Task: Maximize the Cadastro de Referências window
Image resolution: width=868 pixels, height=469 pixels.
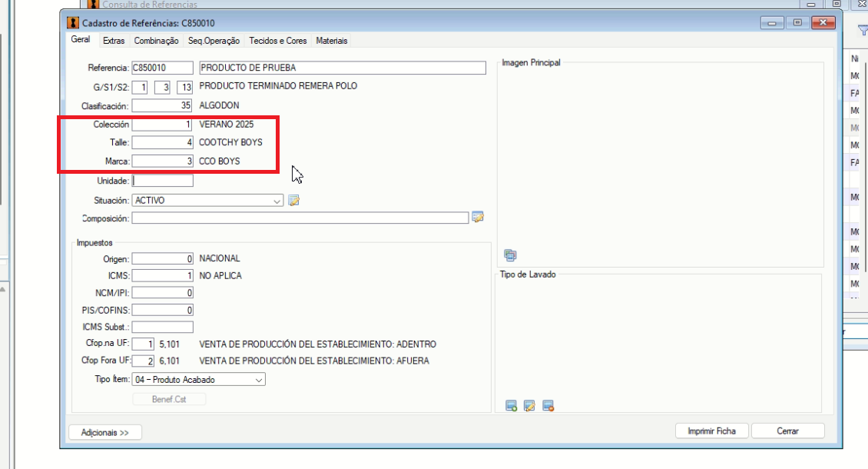Action: tap(797, 23)
